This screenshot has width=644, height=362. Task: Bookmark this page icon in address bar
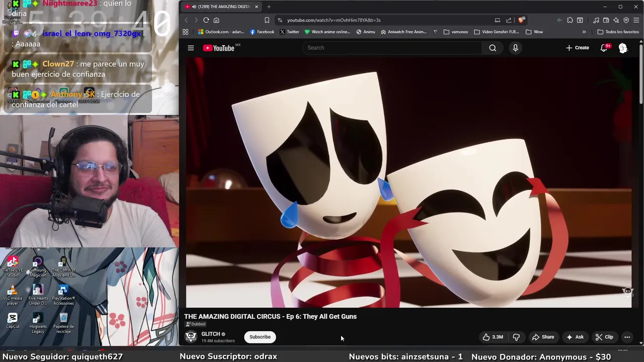(267, 20)
